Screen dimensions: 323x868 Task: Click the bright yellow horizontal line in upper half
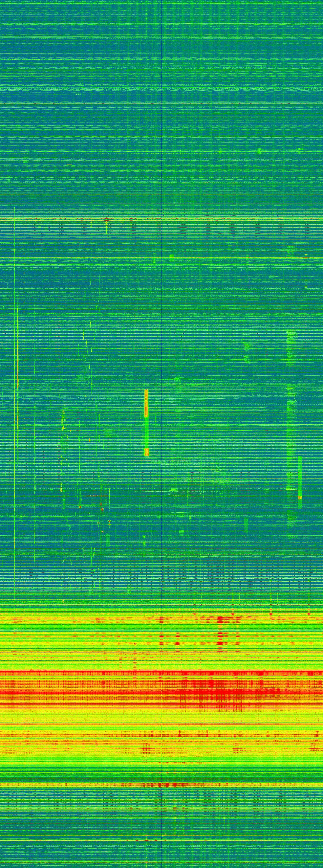[161, 219]
